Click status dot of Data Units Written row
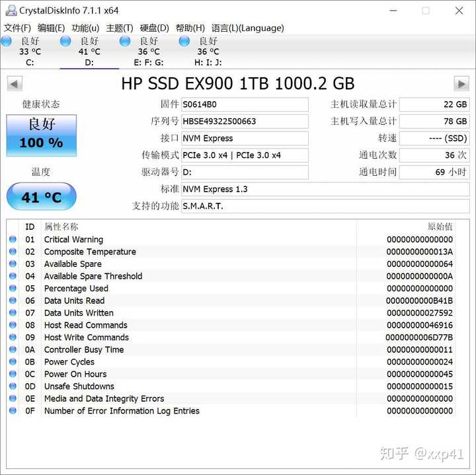476x475 pixels. (13, 312)
